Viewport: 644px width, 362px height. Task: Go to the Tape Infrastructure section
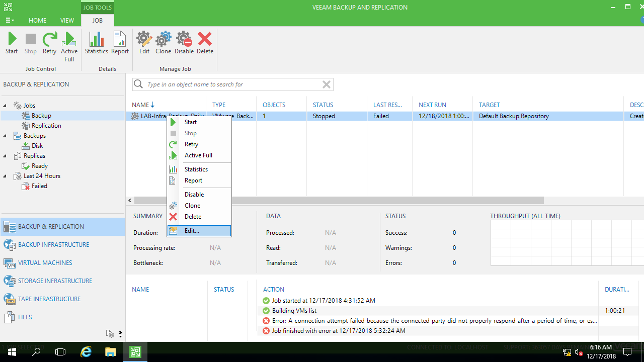pyautogui.click(x=49, y=299)
